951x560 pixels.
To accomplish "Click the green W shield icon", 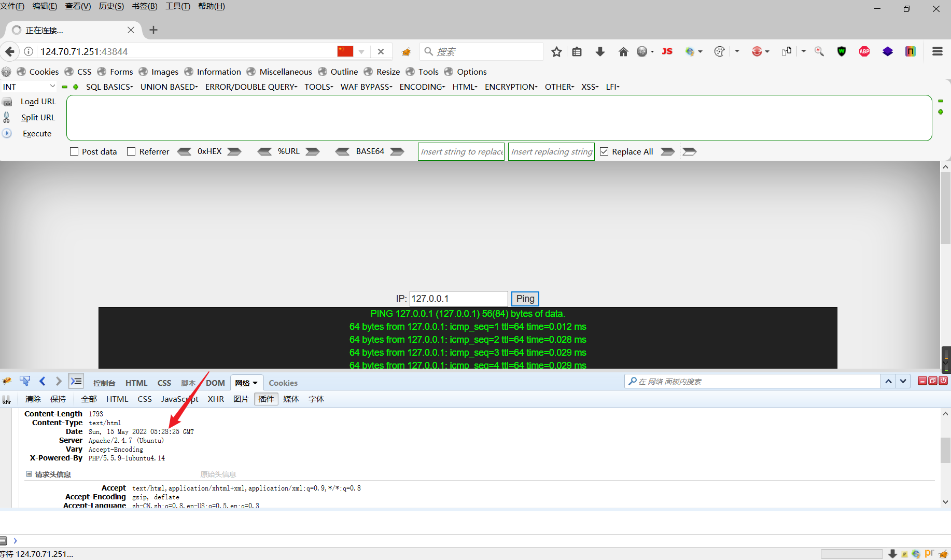I will [842, 51].
